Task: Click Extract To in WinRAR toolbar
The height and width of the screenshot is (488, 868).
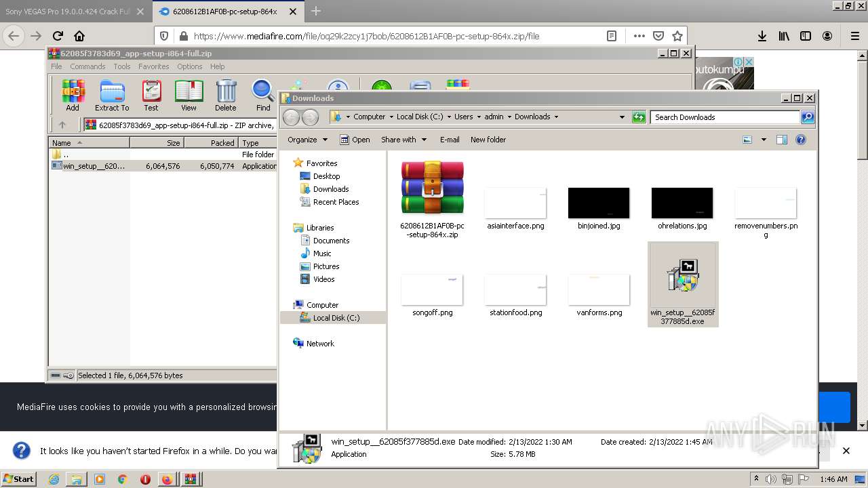Action: pyautogui.click(x=112, y=96)
